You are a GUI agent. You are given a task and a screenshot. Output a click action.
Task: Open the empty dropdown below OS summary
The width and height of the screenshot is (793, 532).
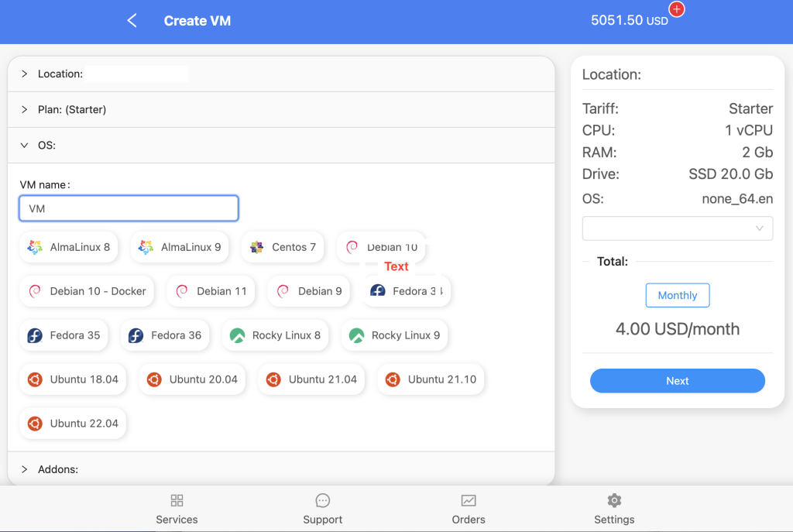(x=677, y=228)
